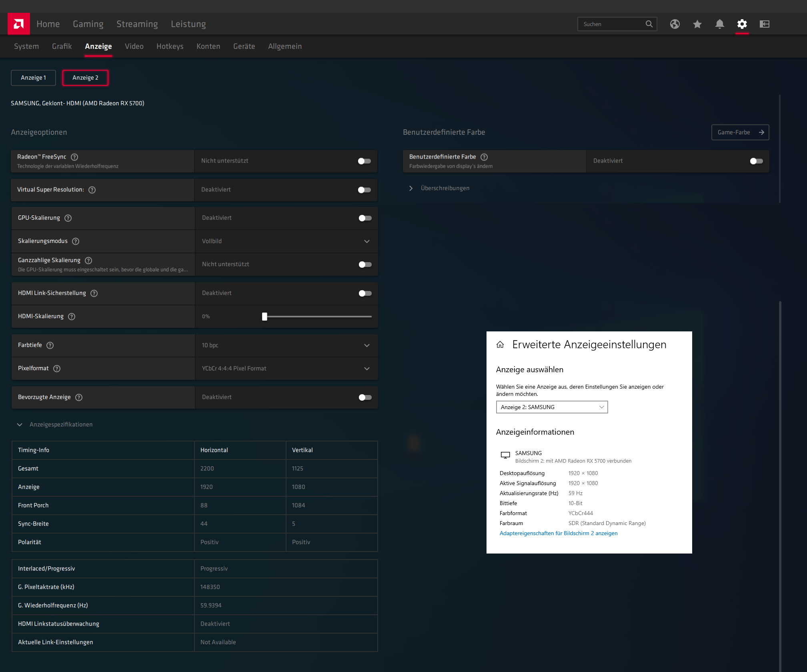The image size is (807, 672).
Task: Open the Skalierungsmodus dropdown
Action: click(x=366, y=241)
